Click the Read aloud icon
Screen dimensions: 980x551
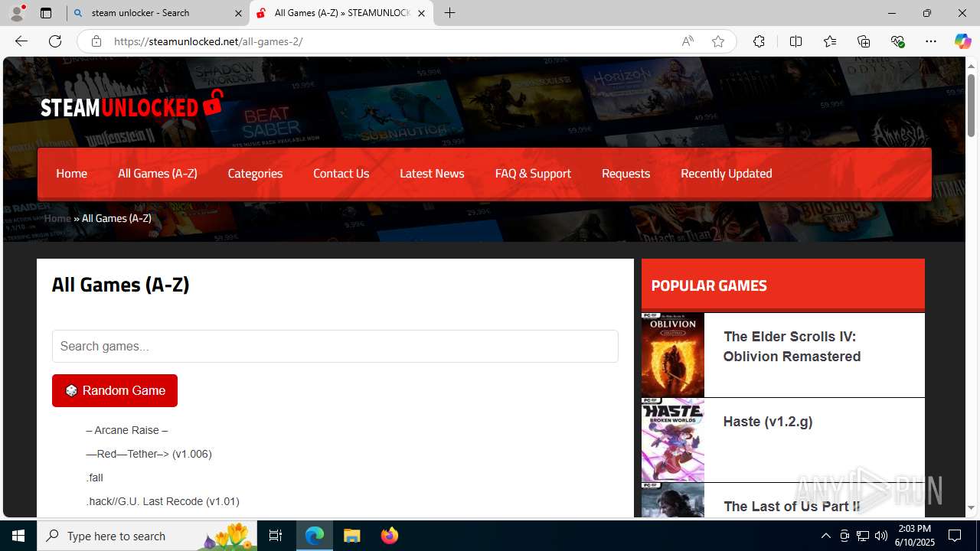[688, 41]
